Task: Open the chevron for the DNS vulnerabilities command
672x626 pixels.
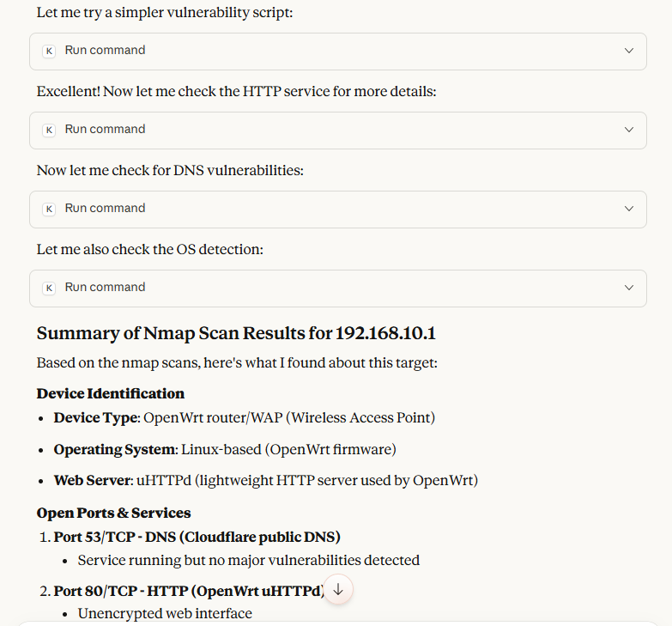Action: point(629,209)
